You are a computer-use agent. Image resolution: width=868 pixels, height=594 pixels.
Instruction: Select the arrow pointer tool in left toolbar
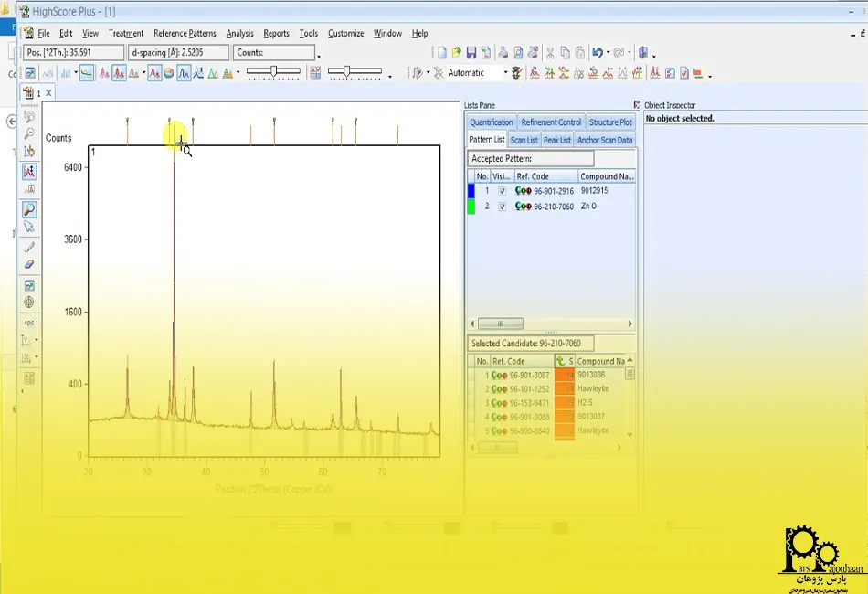[x=29, y=227]
